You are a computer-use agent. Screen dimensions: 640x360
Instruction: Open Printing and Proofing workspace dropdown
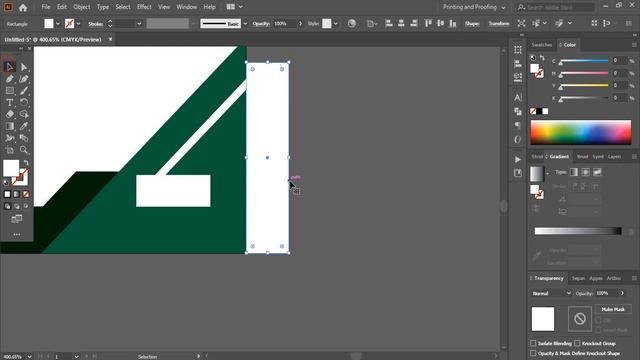(x=474, y=7)
